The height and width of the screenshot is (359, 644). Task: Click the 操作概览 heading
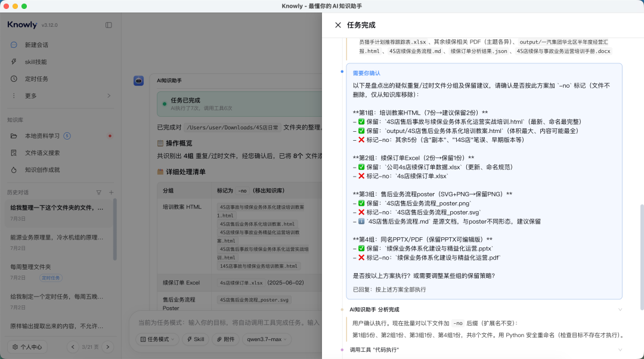[179, 143]
